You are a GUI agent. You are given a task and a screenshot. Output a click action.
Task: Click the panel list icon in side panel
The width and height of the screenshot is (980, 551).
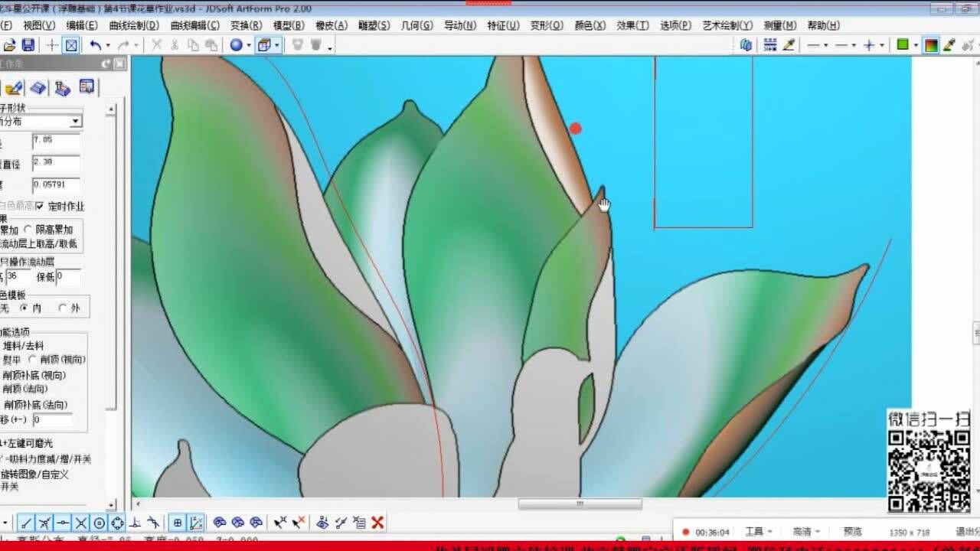tap(87, 86)
